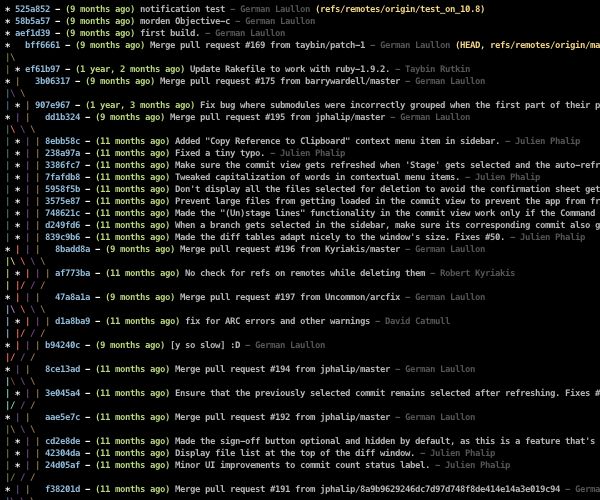Select commit hash cd2e8de
This screenshot has width=600, height=500.
click(x=63, y=441)
